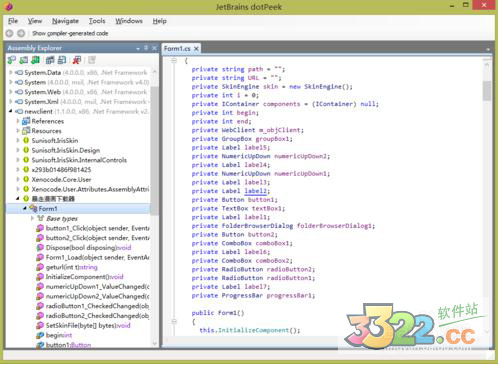Screen dimensions: 498x365
Task: Click the third green assembly toolbar icon
Action: pyautogui.click(x=35, y=60)
